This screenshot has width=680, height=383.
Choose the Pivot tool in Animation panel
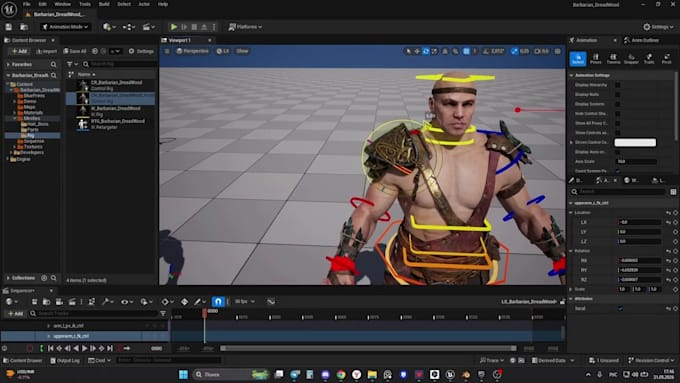click(x=667, y=59)
